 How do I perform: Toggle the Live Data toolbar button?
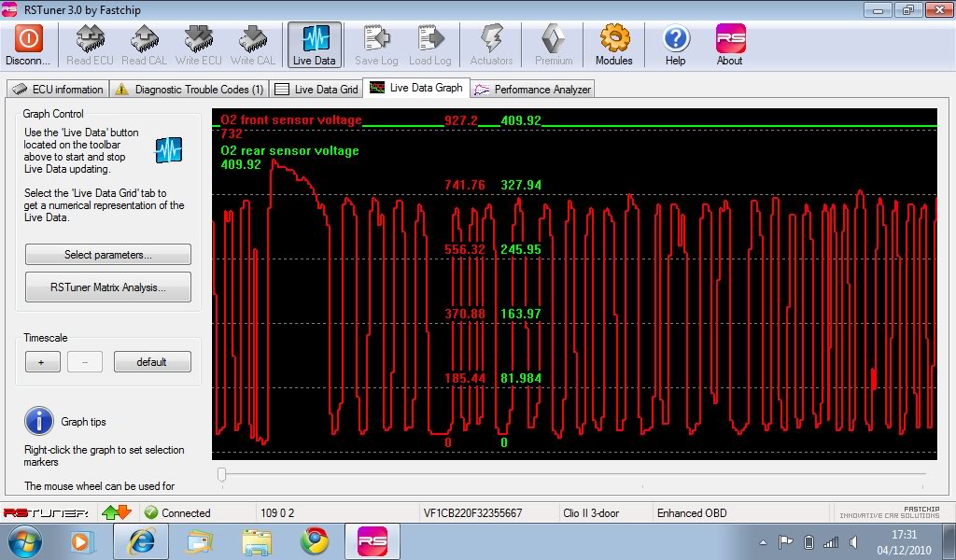314,44
